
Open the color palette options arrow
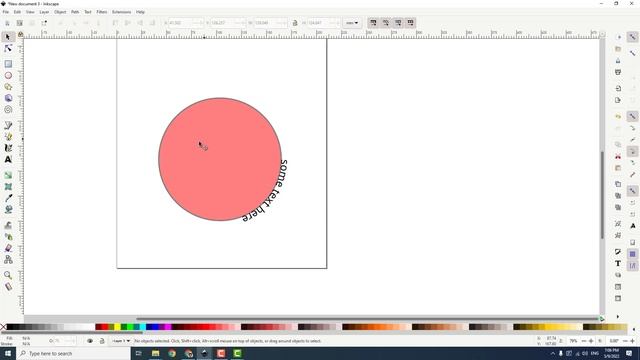click(x=633, y=329)
